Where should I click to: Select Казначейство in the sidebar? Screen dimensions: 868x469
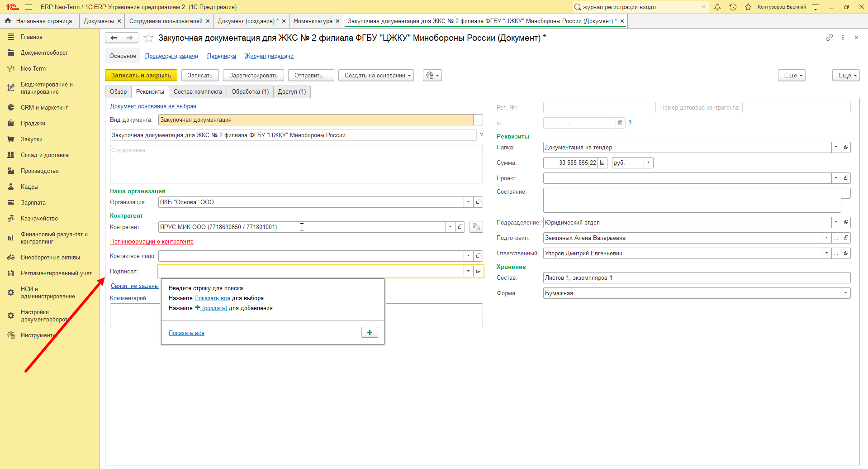pyautogui.click(x=39, y=219)
